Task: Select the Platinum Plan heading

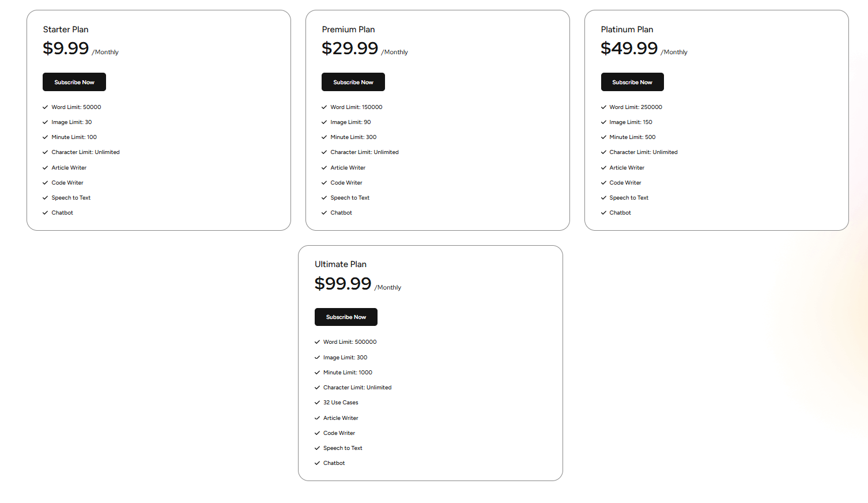Action: (x=627, y=29)
